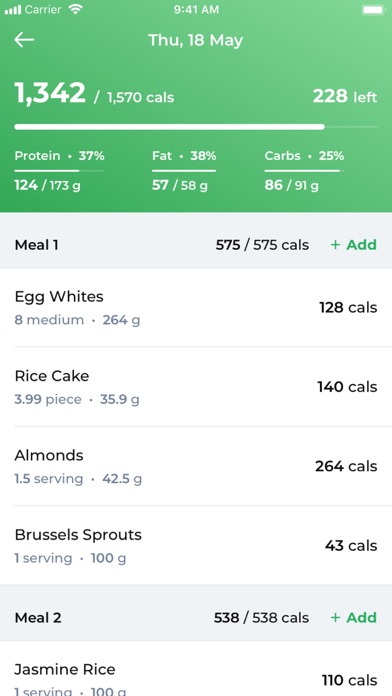Open the Thu, 18 May date title
Image resolution: width=392 pixels, height=696 pixels.
pyautogui.click(x=196, y=40)
